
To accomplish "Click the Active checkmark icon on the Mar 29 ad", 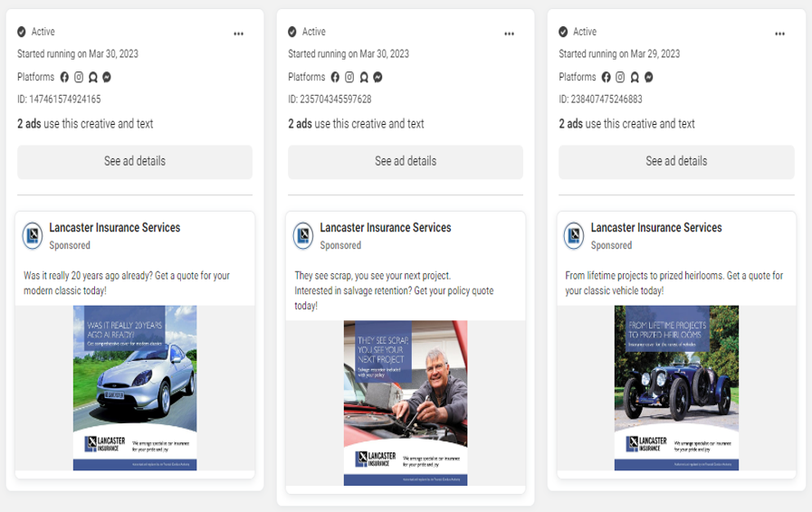I will (563, 32).
